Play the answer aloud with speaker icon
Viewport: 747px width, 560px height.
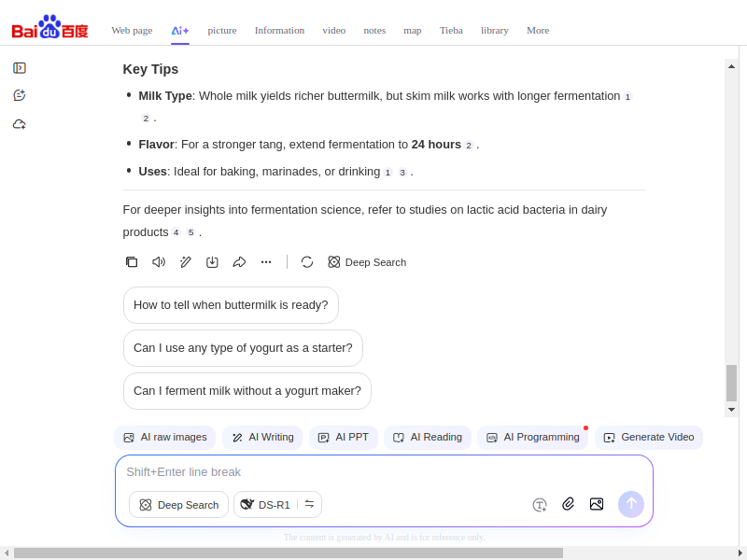pos(159,262)
